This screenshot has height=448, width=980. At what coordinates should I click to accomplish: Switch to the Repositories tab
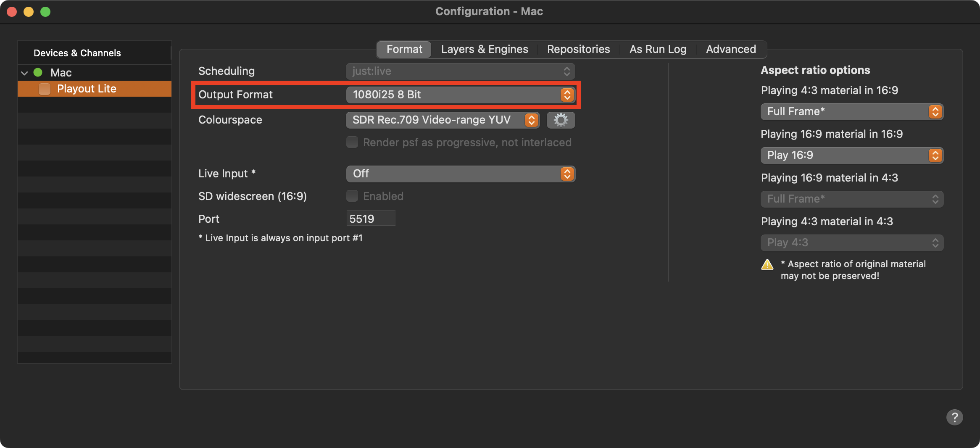coord(578,49)
